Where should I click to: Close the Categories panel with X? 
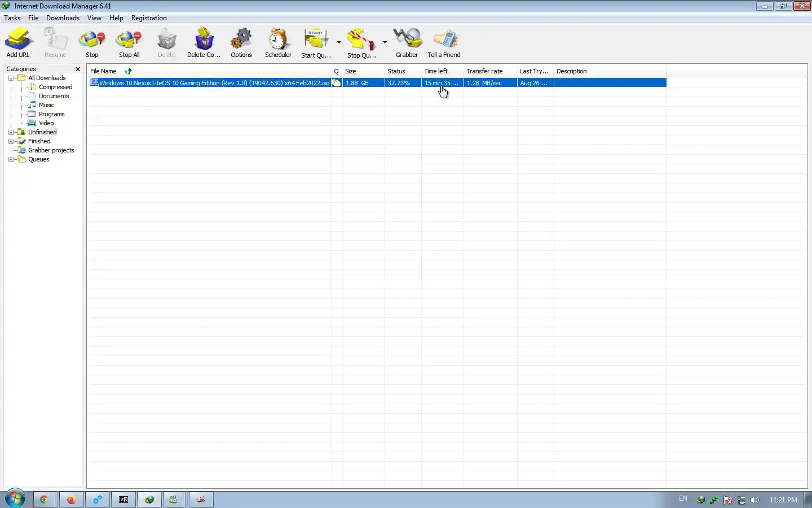tap(78, 69)
